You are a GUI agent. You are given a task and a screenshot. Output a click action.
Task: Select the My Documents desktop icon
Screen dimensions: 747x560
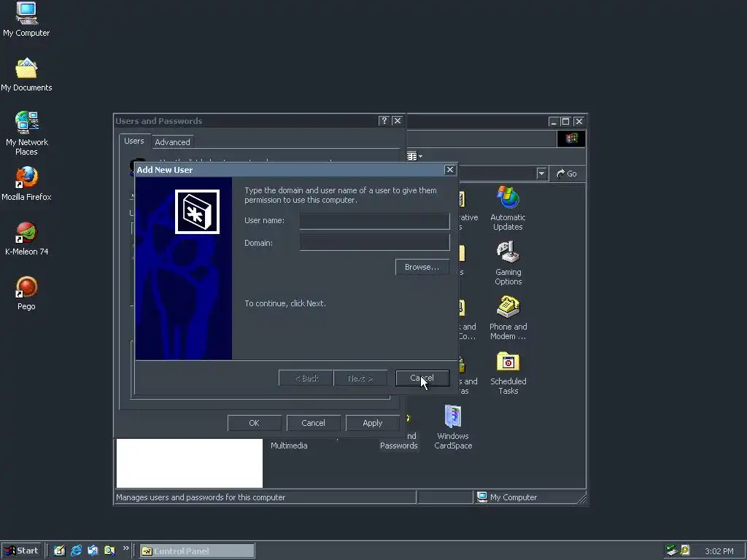[x=26, y=75]
